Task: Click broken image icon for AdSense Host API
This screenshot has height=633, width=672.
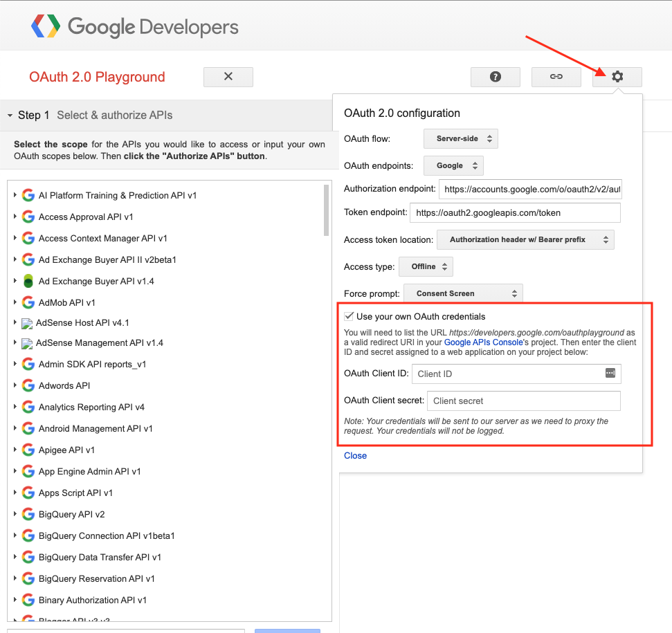Action: [x=27, y=323]
